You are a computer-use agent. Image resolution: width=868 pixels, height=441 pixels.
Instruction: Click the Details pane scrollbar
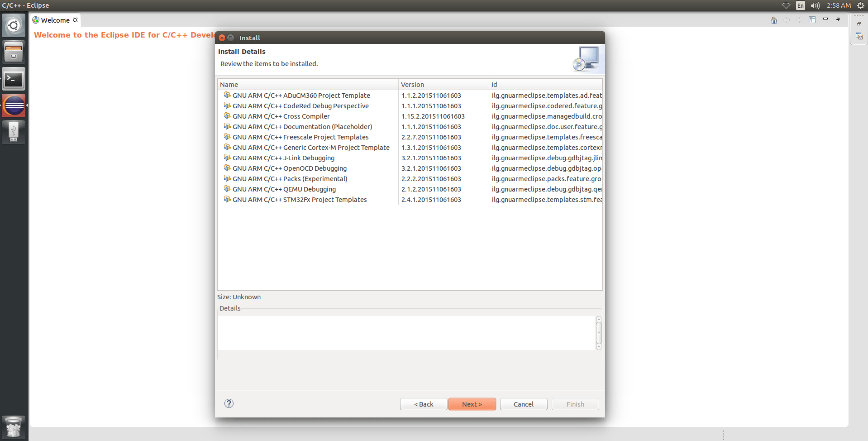coord(599,333)
